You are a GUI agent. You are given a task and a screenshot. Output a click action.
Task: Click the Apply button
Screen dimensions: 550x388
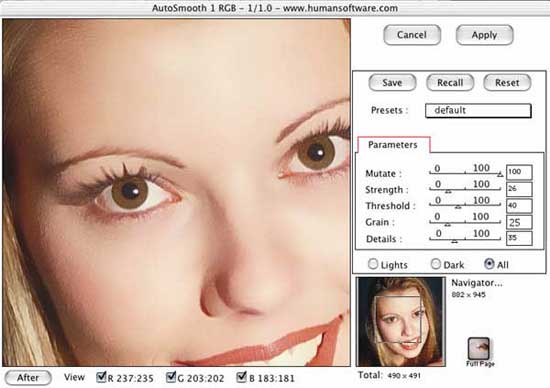click(484, 35)
